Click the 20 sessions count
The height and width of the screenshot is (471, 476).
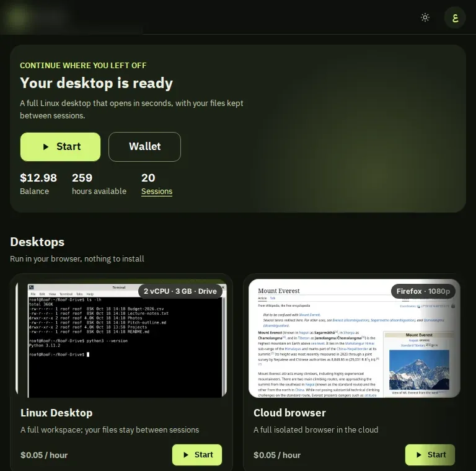[x=148, y=178]
